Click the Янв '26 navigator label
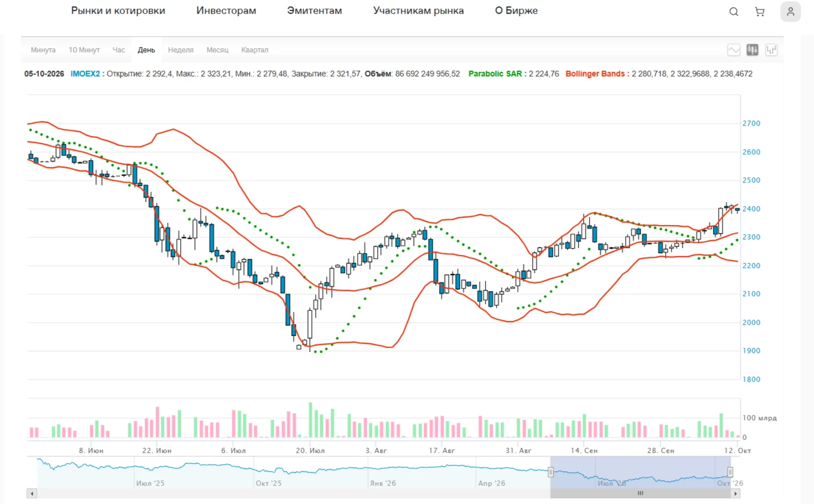The width and height of the screenshot is (814, 504). click(x=382, y=483)
